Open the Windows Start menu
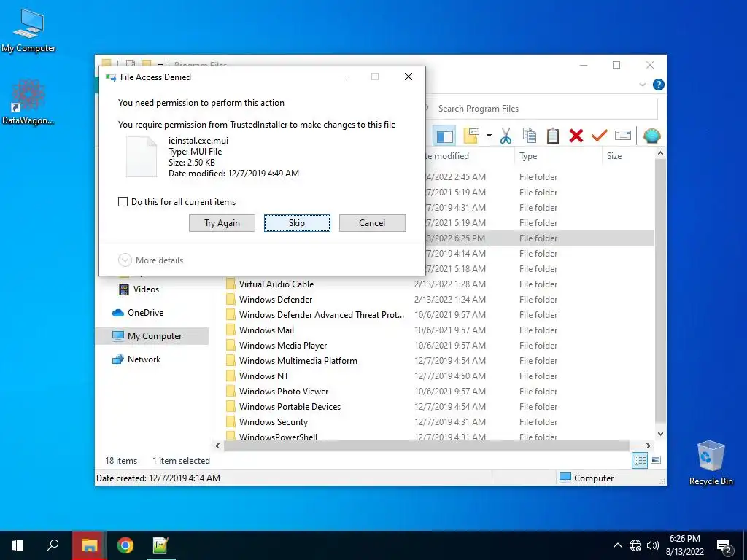747x560 pixels. [18, 545]
